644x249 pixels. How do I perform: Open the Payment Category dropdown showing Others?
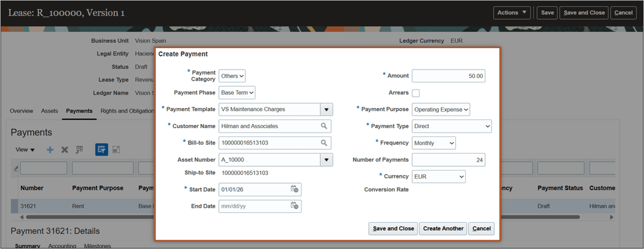tap(232, 76)
